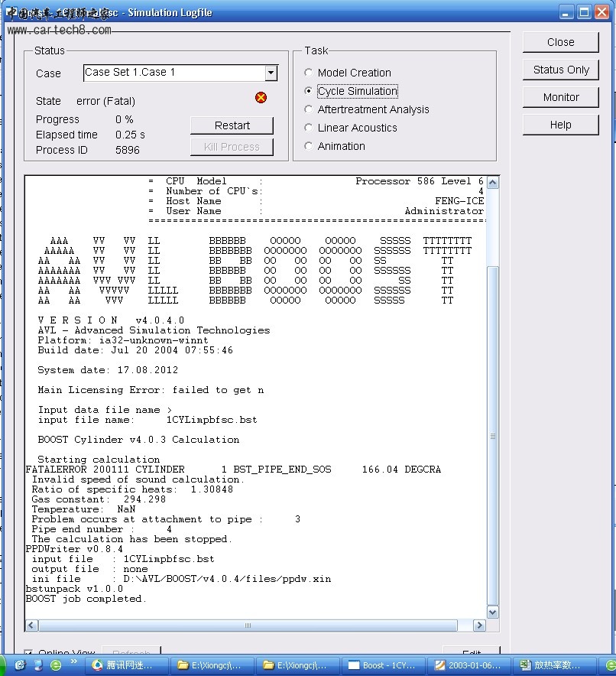Click the log's horizontal scroll left arrow
The height and width of the screenshot is (676, 616).
pos(31,625)
